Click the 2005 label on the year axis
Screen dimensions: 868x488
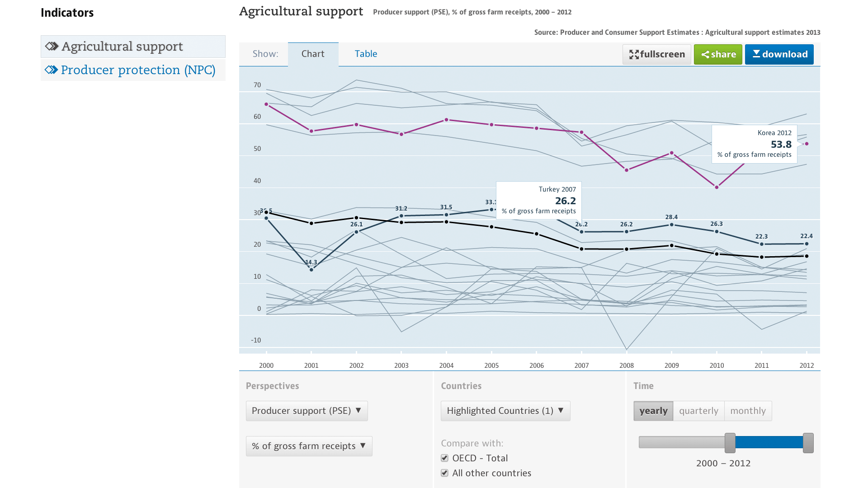(491, 365)
